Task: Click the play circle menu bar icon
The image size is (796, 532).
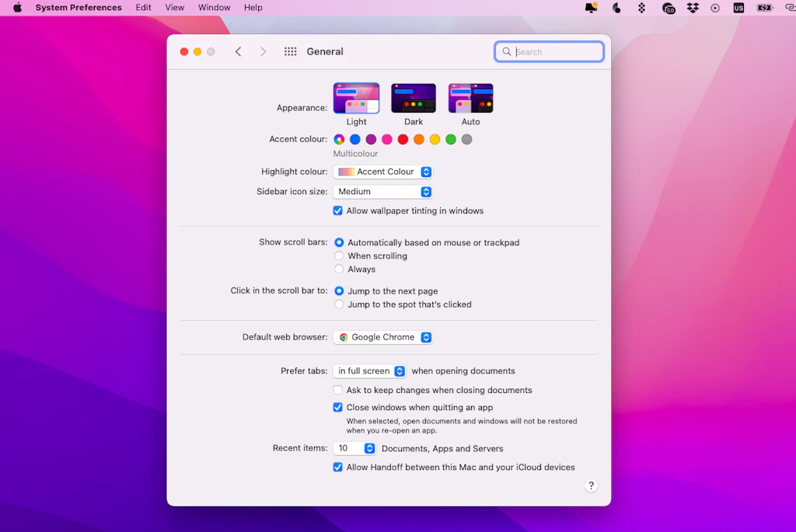Action: 715,8
